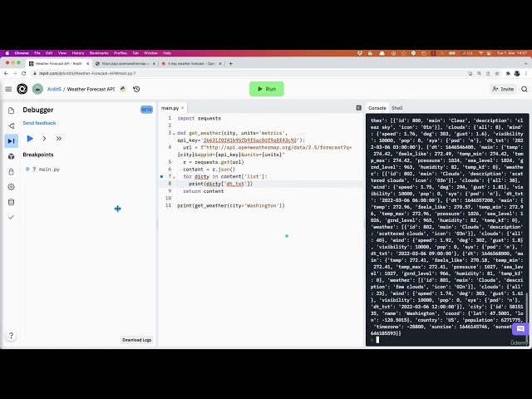Open Chrome three-dot menu
532x399 pixels.
point(526,73)
